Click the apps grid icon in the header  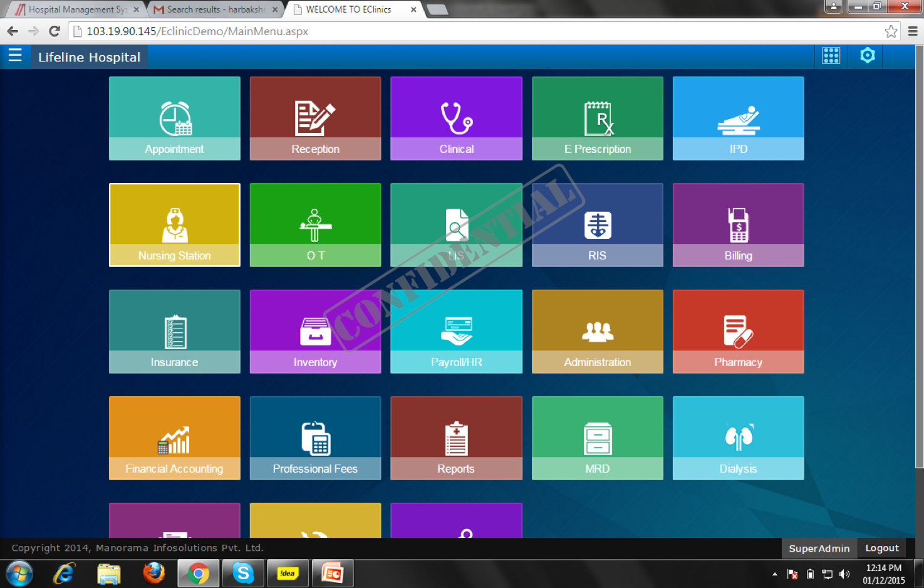[831, 56]
